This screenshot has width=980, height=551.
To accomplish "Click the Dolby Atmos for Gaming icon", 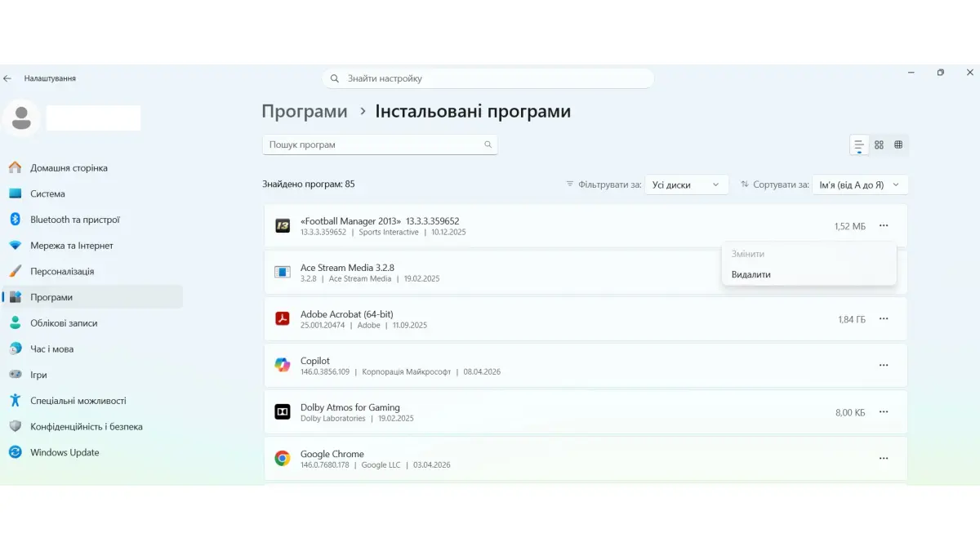I will (283, 412).
